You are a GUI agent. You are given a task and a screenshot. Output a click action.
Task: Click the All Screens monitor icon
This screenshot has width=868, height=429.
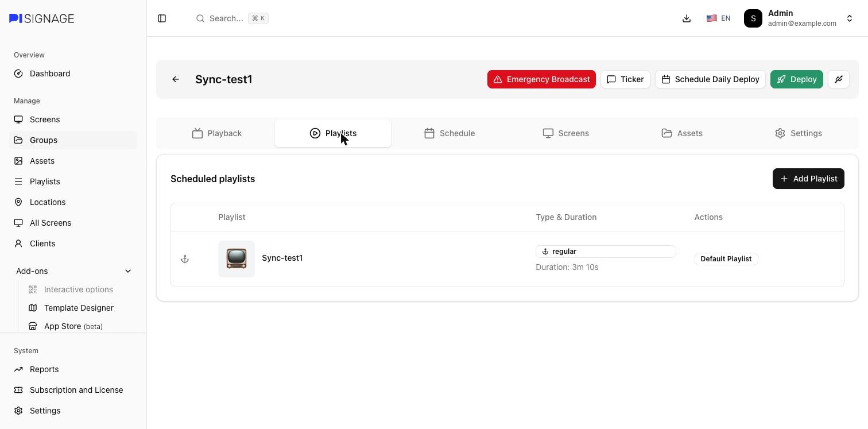[18, 223]
